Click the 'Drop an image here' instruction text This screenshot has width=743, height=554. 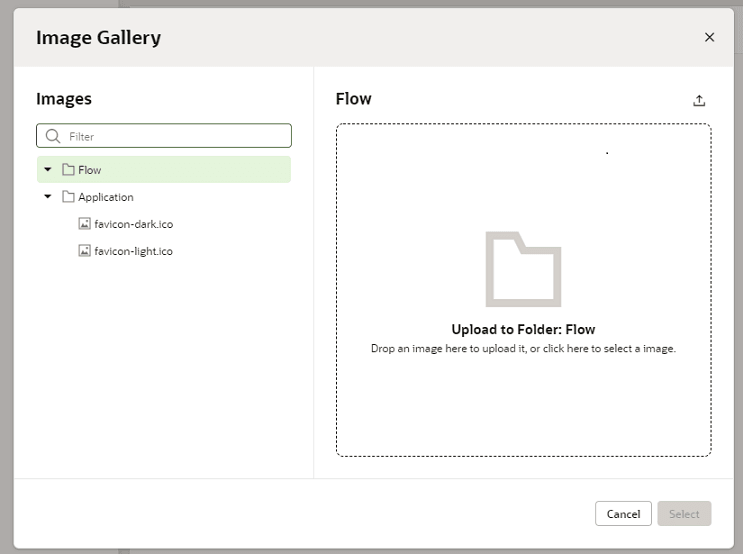(523, 348)
